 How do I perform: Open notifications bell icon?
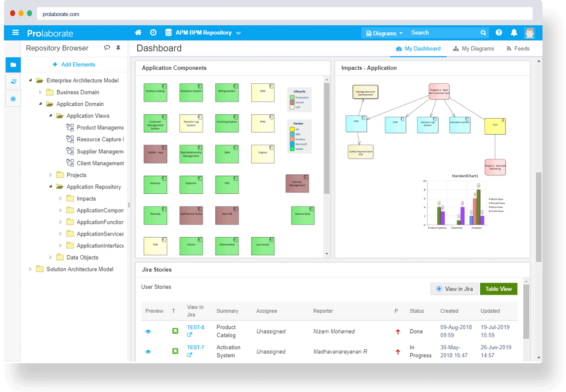click(x=514, y=33)
